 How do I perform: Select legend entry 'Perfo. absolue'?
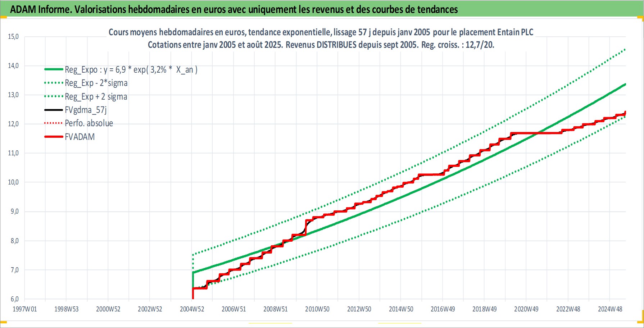[89, 123]
